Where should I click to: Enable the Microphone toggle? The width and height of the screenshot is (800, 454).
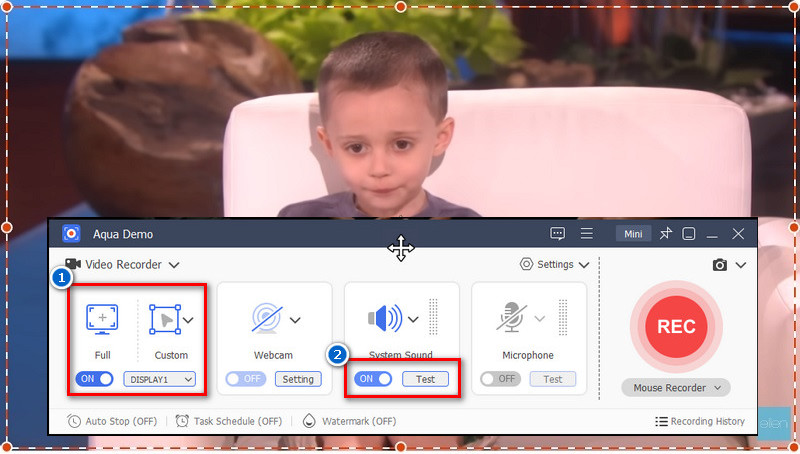(500, 379)
